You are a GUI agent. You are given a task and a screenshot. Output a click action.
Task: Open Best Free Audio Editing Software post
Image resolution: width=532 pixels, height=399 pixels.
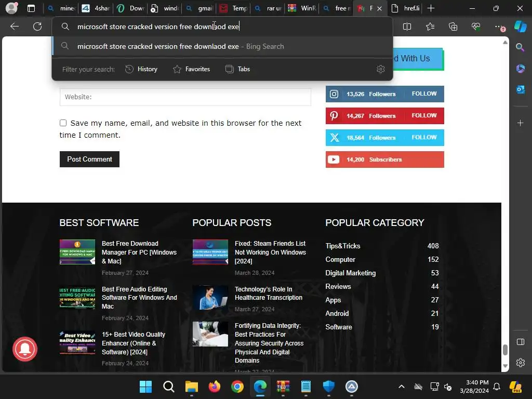139,298
